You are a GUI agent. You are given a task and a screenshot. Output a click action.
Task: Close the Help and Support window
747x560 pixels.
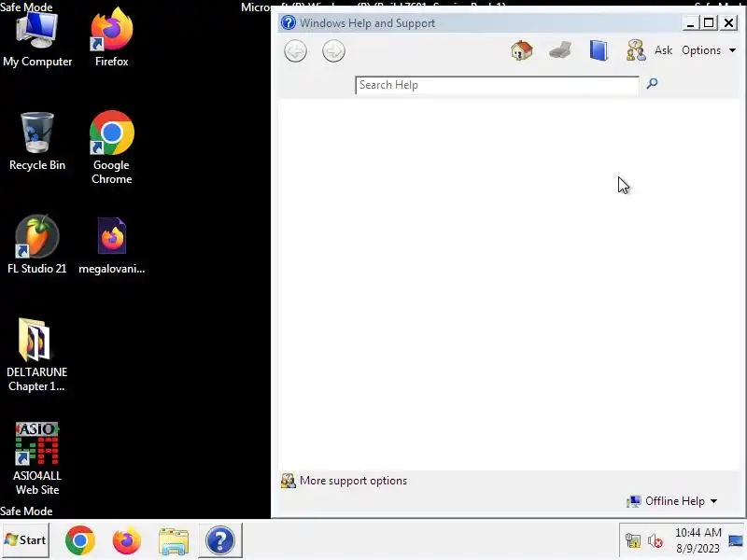coord(729,22)
